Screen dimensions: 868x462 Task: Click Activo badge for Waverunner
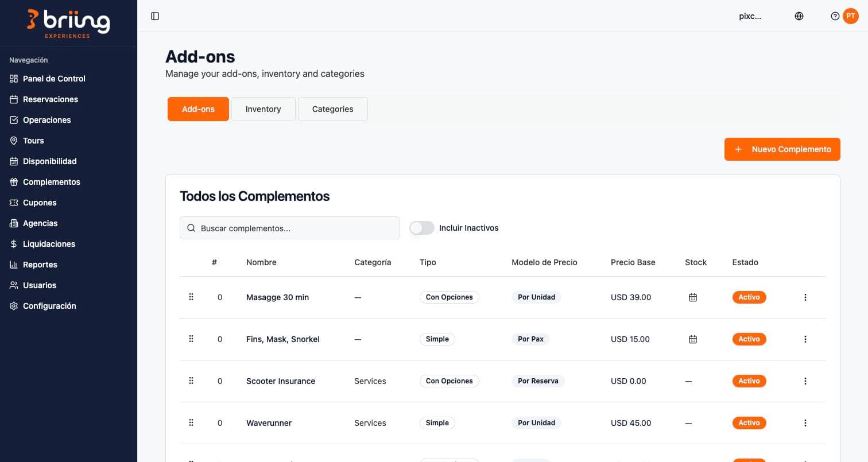point(749,423)
